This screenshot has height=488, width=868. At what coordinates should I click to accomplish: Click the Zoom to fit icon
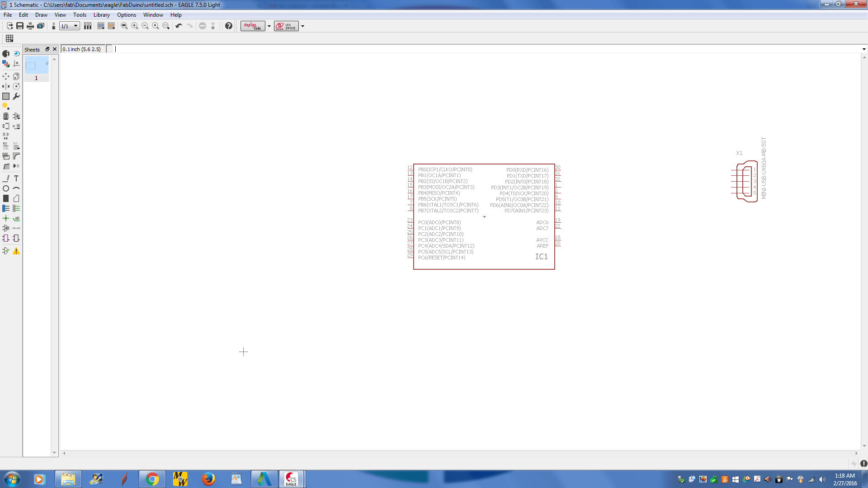click(124, 26)
